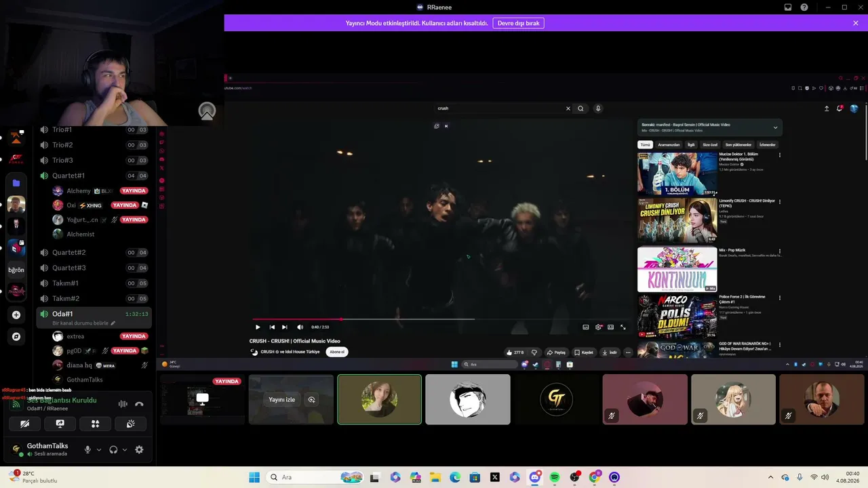
Task: Share your screen from voice panel
Action: pos(60,424)
